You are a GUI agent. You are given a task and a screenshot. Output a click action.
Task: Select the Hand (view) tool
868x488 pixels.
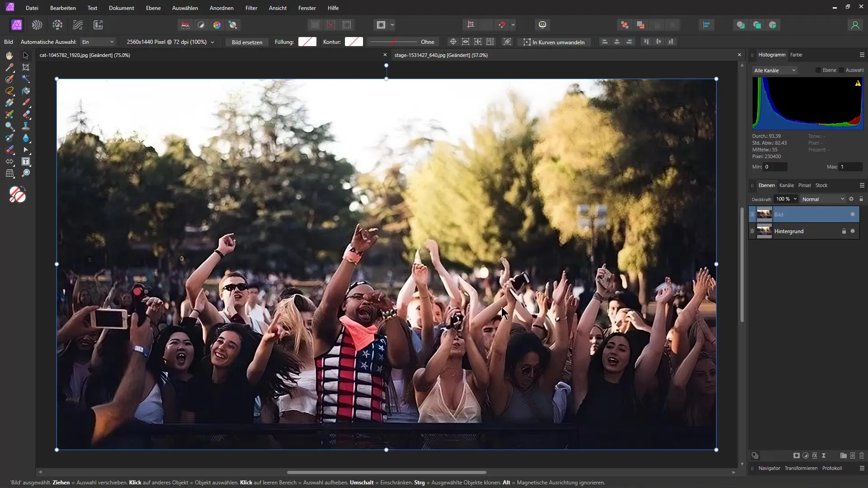tap(9, 55)
